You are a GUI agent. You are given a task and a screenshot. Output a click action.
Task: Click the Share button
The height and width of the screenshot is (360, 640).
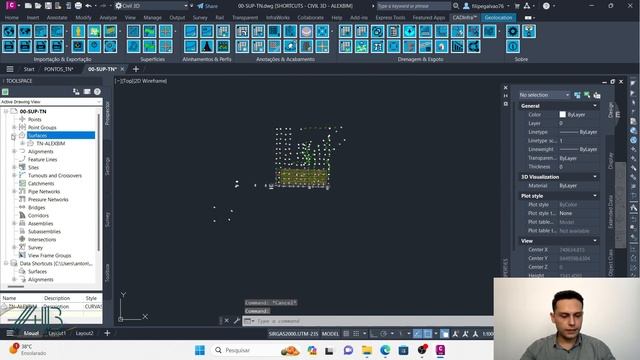click(207, 6)
